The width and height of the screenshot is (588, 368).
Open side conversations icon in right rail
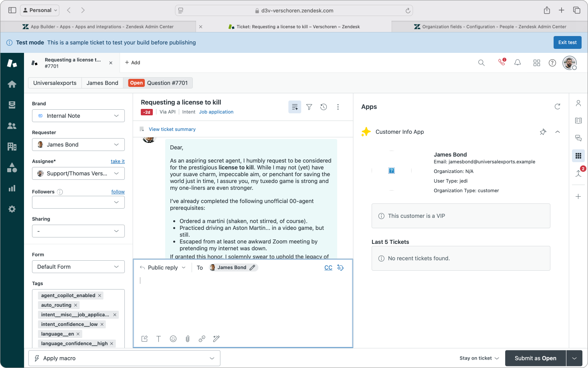tap(578, 138)
